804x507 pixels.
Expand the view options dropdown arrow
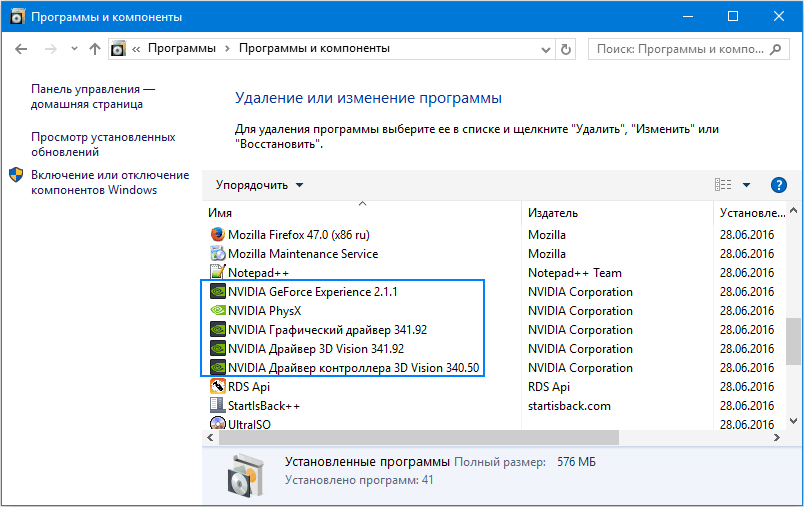(746, 185)
